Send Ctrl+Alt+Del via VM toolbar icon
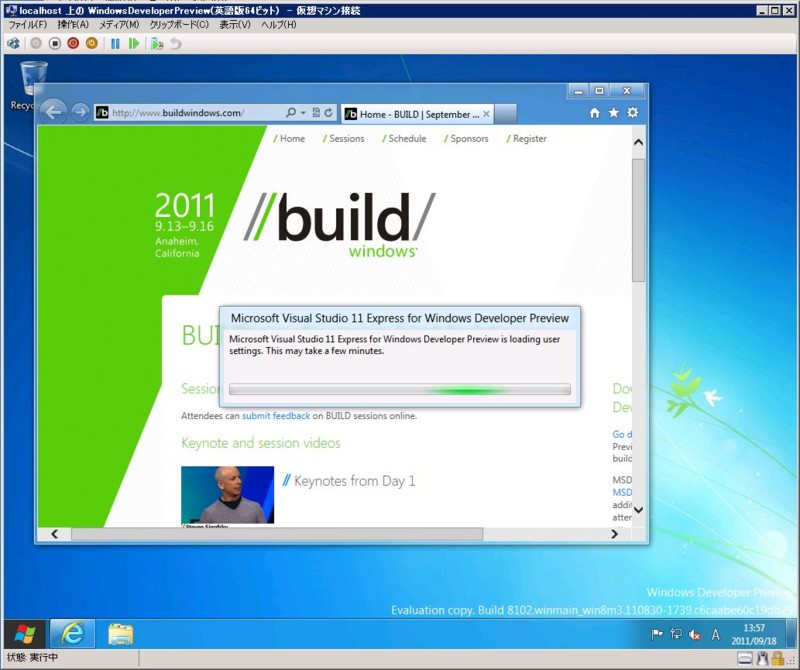The image size is (800, 670). coord(14,43)
